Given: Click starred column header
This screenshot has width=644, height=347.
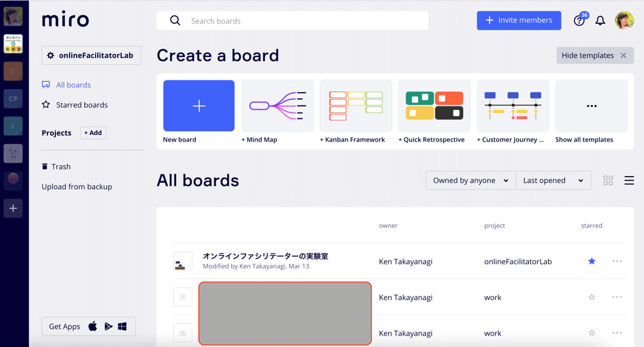Looking at the screenshot, I should click(x=591, y=226).
